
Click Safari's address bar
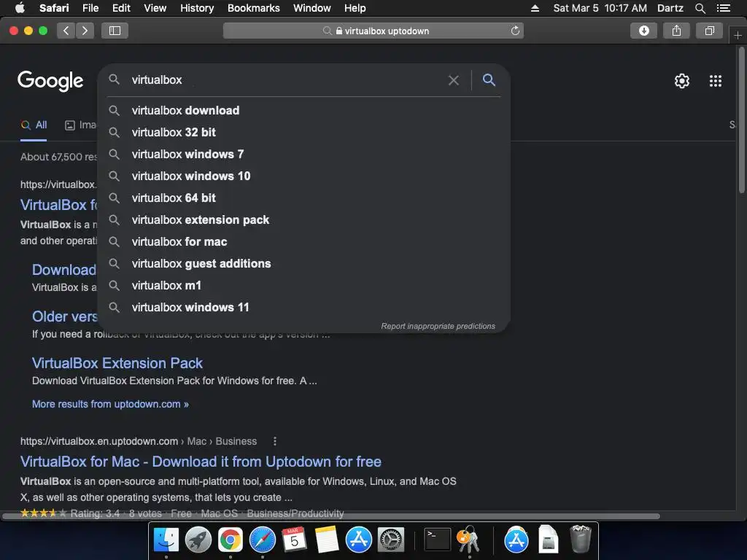pyautogui.click(x=373, y=31)
